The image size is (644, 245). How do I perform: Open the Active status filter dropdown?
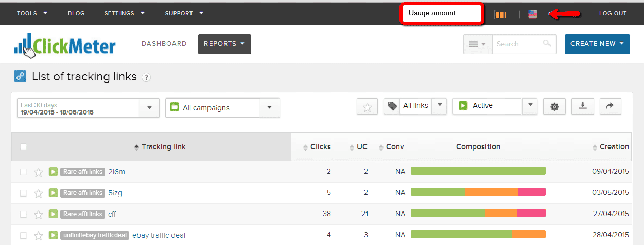(530, 106)
